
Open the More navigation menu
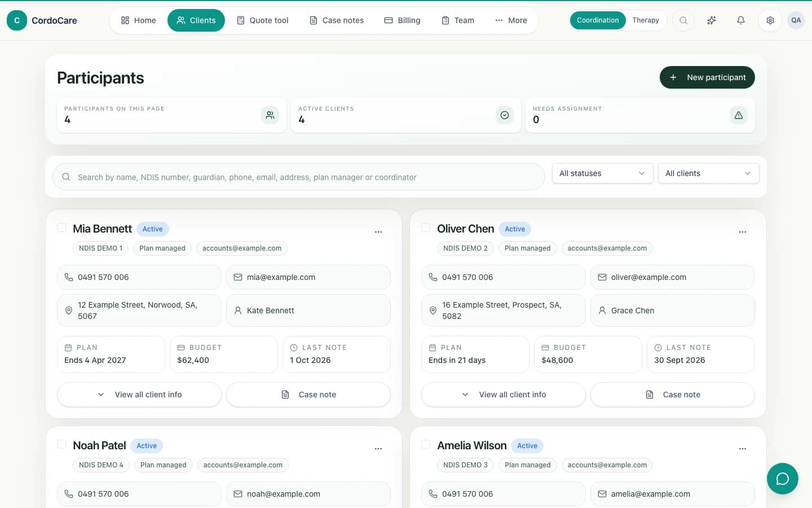(511, 20)
